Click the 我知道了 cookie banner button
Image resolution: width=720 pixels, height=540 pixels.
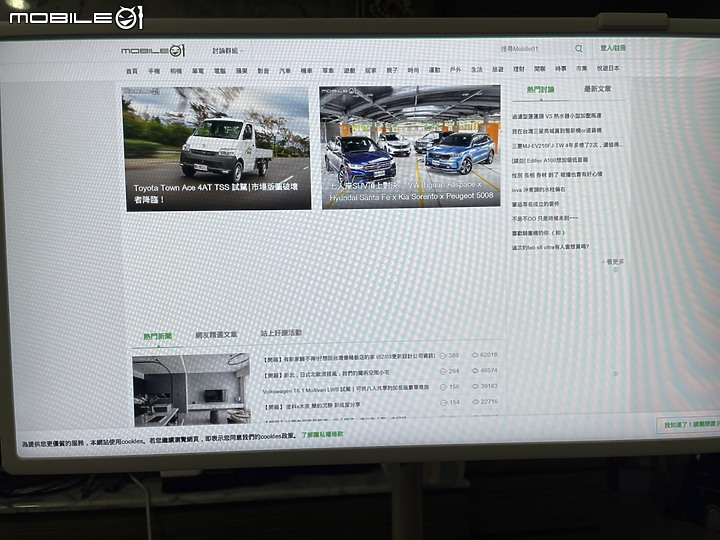tap(689, 424)
